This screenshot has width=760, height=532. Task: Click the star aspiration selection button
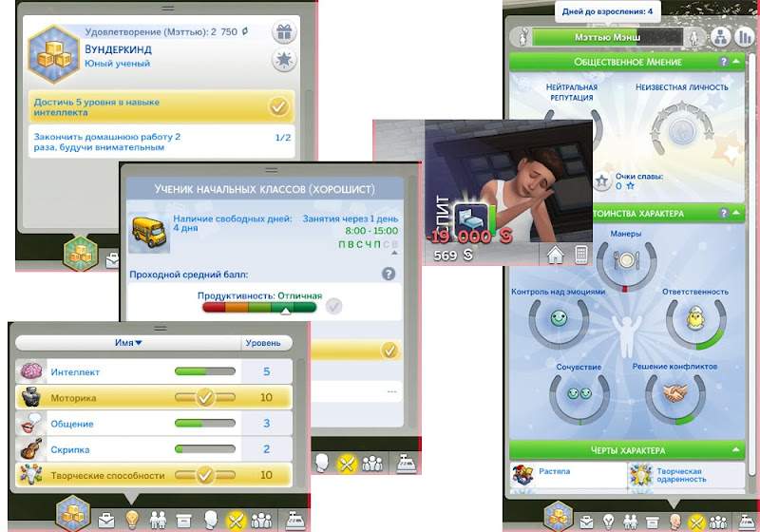pos(284,60)
